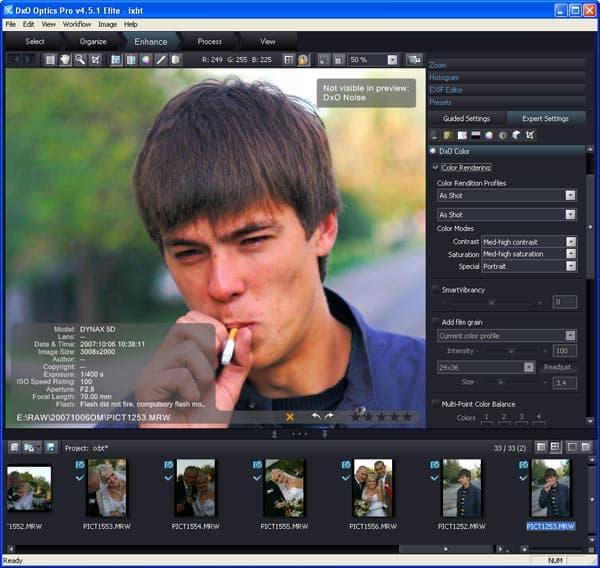Open the Workflow menu

(77, 24)
